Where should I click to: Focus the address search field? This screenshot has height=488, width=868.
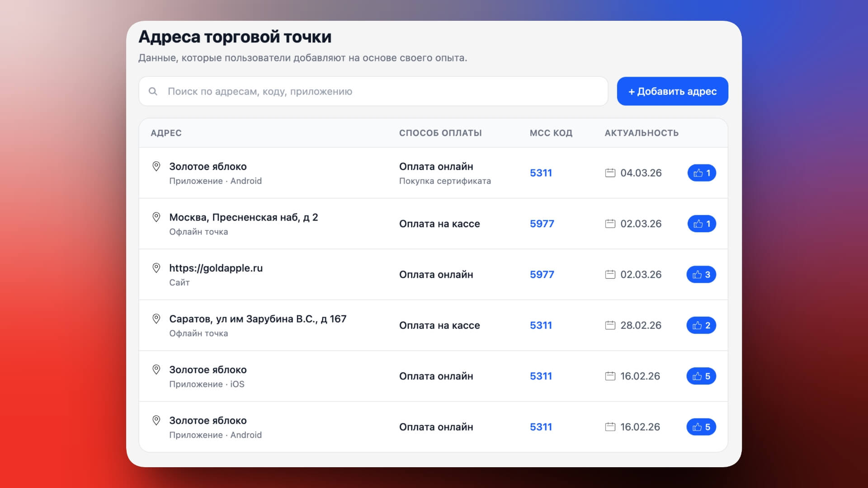[x=380, y=91]
